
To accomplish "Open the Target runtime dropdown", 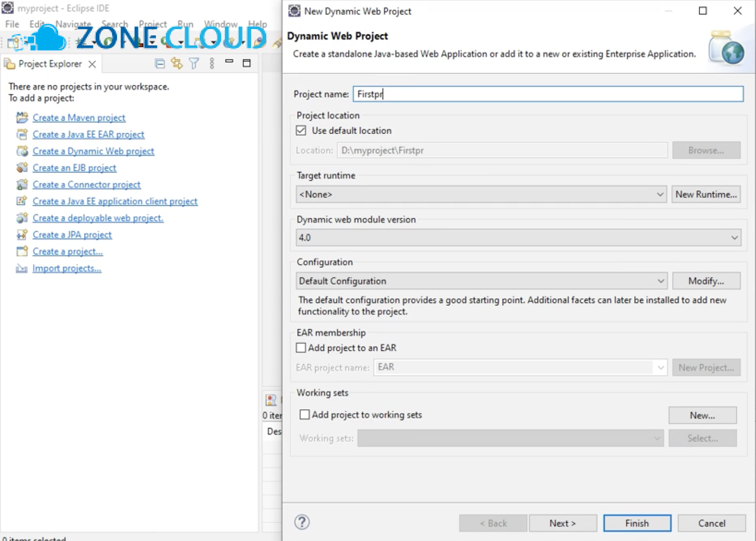I will (x=481, y=195).
